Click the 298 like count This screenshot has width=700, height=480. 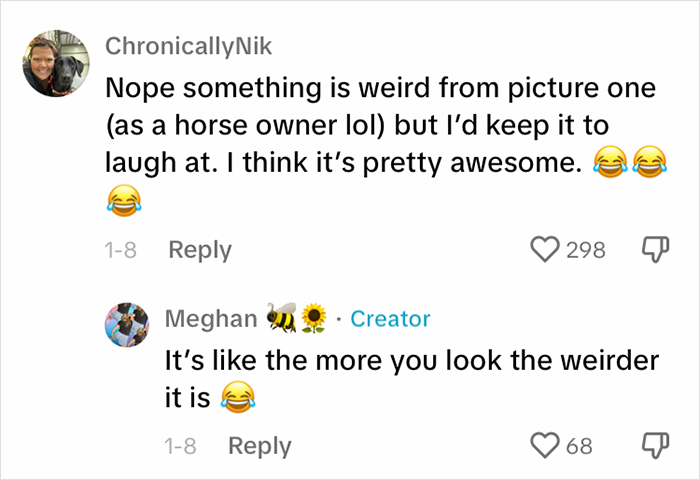coord(585,250)
